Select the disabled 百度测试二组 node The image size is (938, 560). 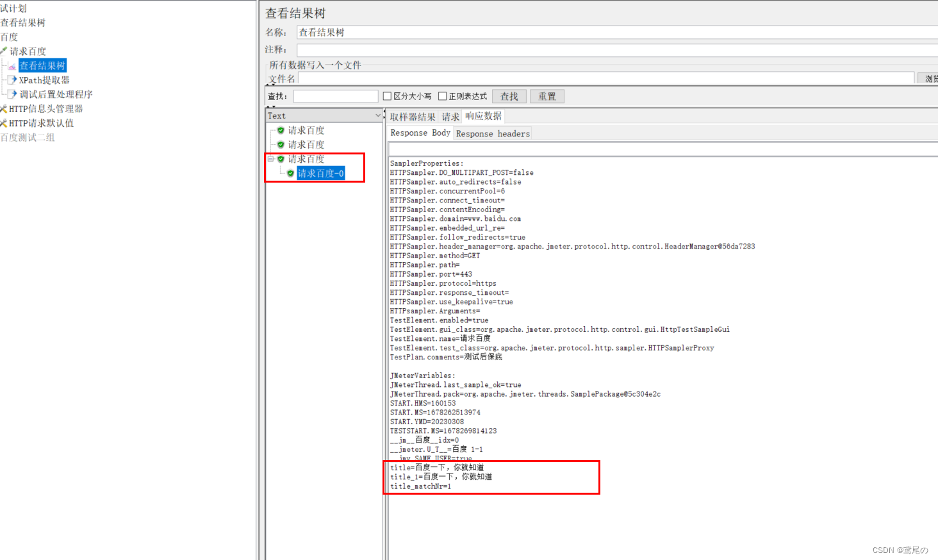pos(28,137)
